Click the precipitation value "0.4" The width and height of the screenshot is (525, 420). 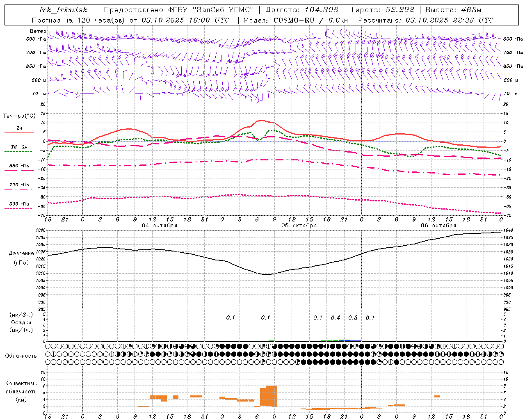336,317
